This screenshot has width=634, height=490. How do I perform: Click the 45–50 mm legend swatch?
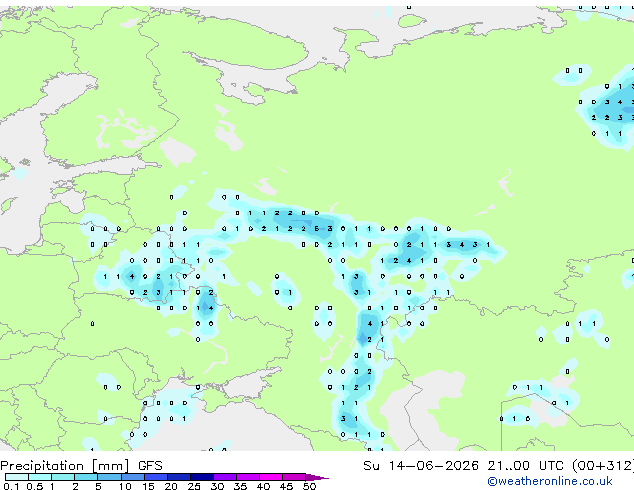tap(294, 477)
